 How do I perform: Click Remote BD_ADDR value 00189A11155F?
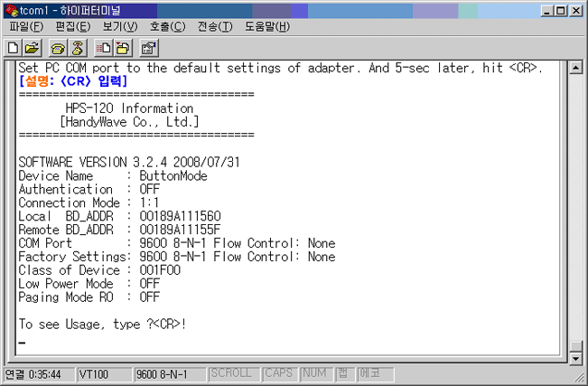click(x=180, y=230)
